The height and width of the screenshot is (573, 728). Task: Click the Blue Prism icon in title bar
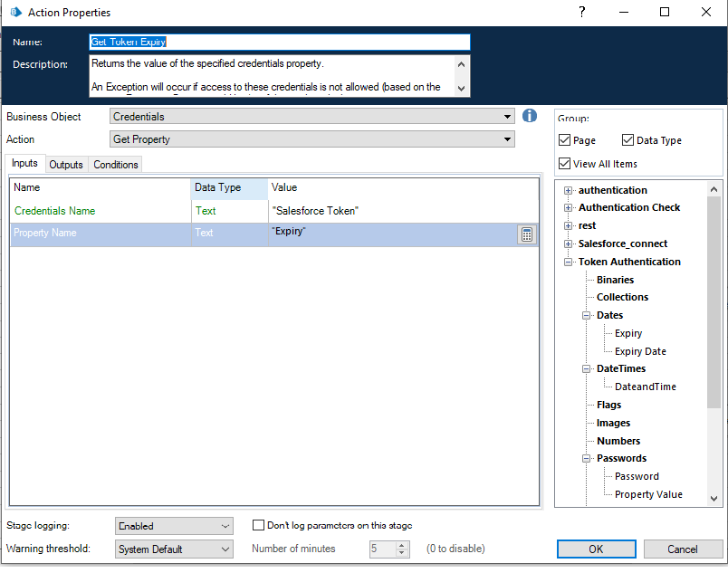(x=15, y=13)
